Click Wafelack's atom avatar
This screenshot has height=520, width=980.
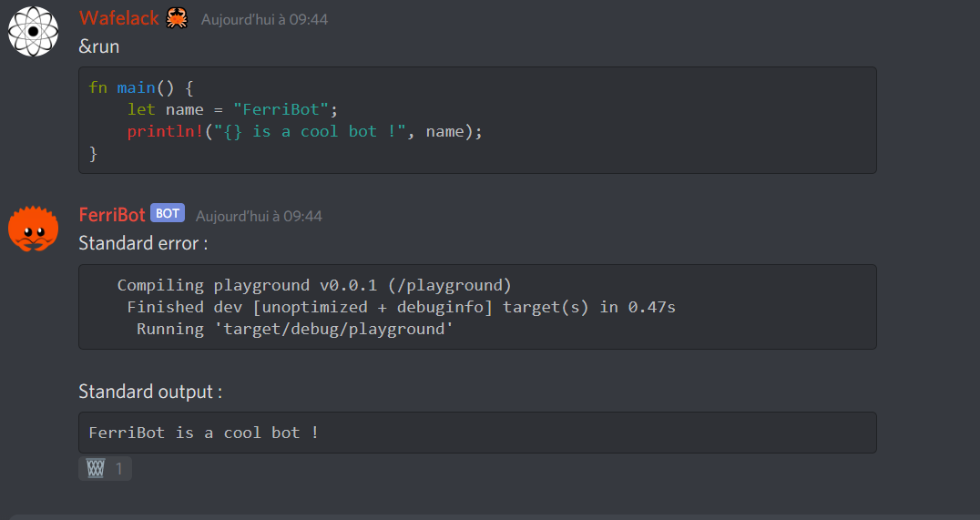tap(34, 30)
